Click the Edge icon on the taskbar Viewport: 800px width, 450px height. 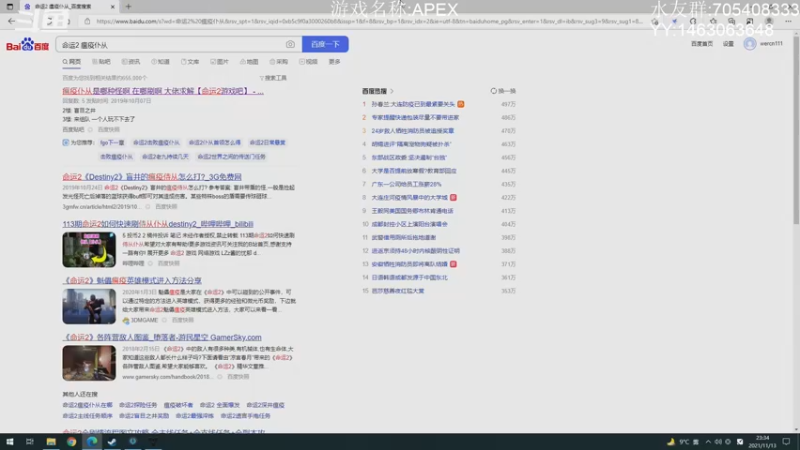click(x=92, y=441)
